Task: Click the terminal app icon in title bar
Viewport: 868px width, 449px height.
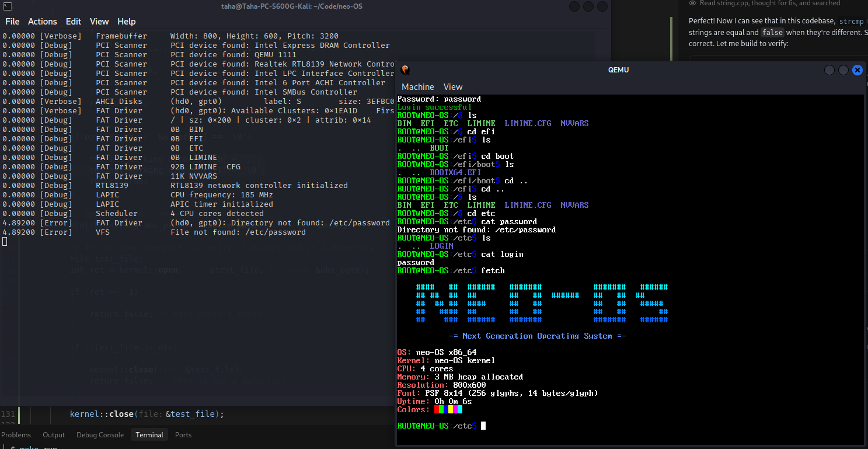Action: 8,6
